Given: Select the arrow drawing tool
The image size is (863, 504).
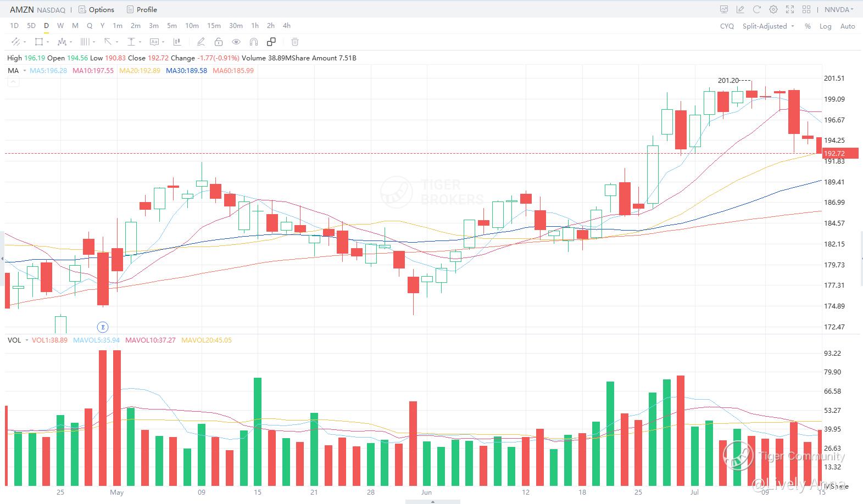Looking at the screenshot, I should 108,42.
